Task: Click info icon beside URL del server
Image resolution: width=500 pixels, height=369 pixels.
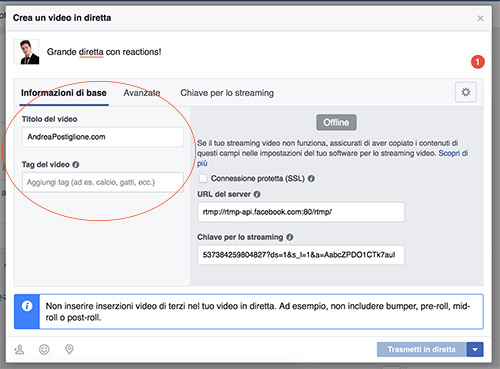Action: pos(257,194)
